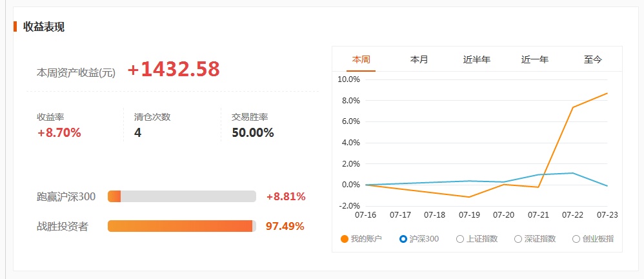The width and height of the screenshot is (644, 279).
Task: Click the 07-22 date on chart axis
Action: click(572, 215)
